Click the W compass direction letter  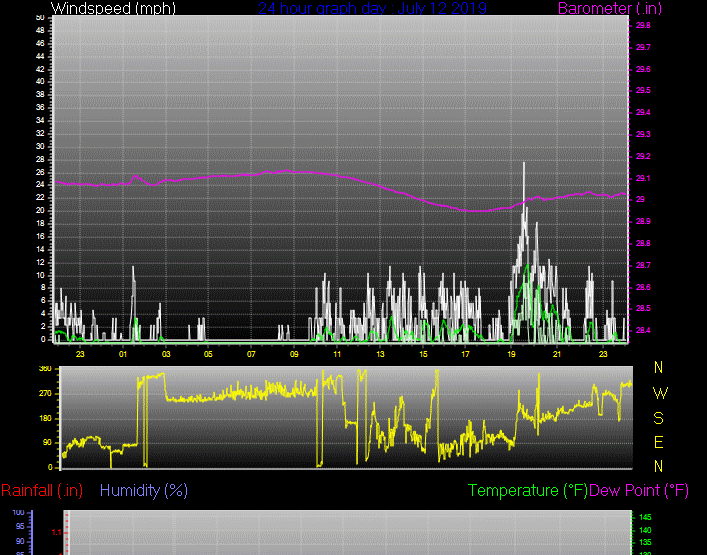pyautogui.click(x=658, y=393)
